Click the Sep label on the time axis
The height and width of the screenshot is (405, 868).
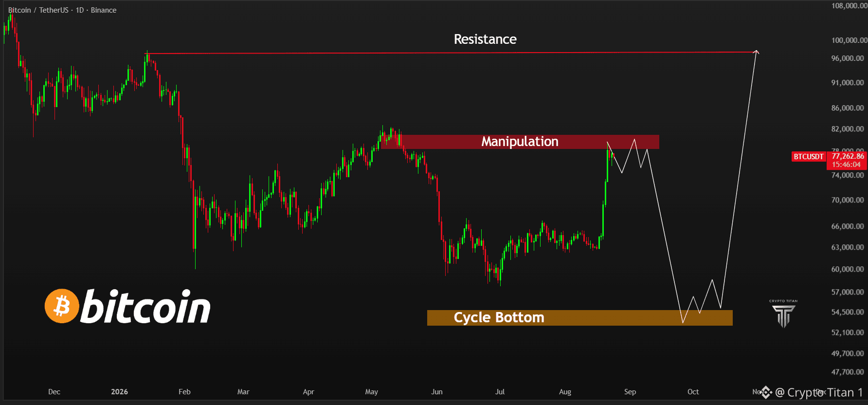point(630,392)
